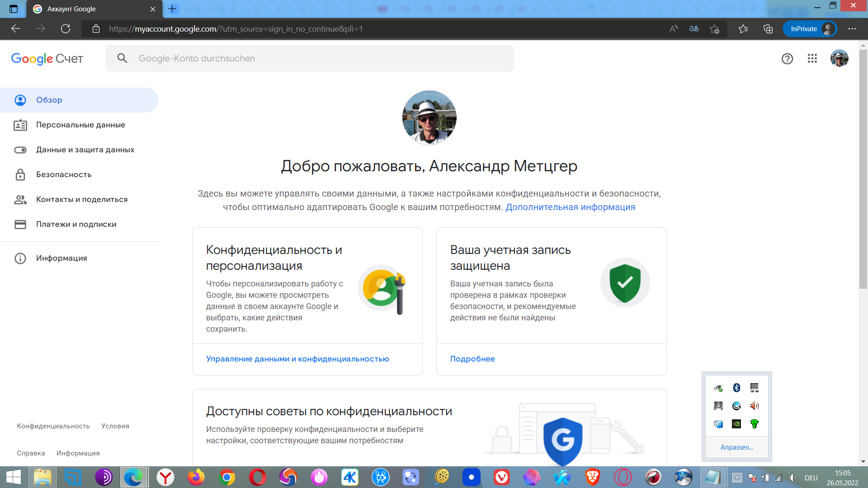Open Информация in the sidebar

(79, 258)
